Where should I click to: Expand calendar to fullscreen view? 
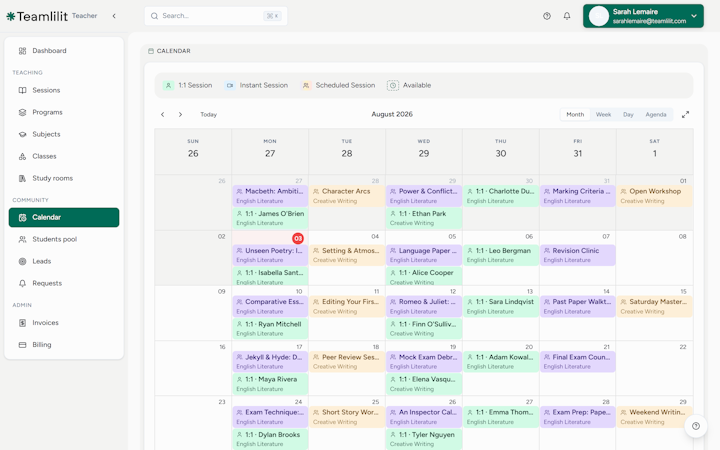click(x=685, y=114)
